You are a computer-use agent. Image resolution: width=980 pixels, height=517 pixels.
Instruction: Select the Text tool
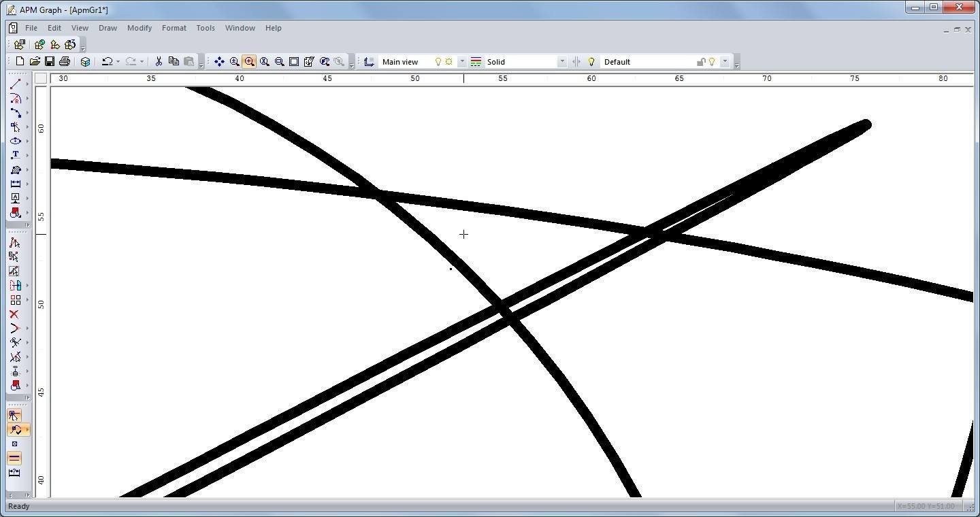pos(15,155)
